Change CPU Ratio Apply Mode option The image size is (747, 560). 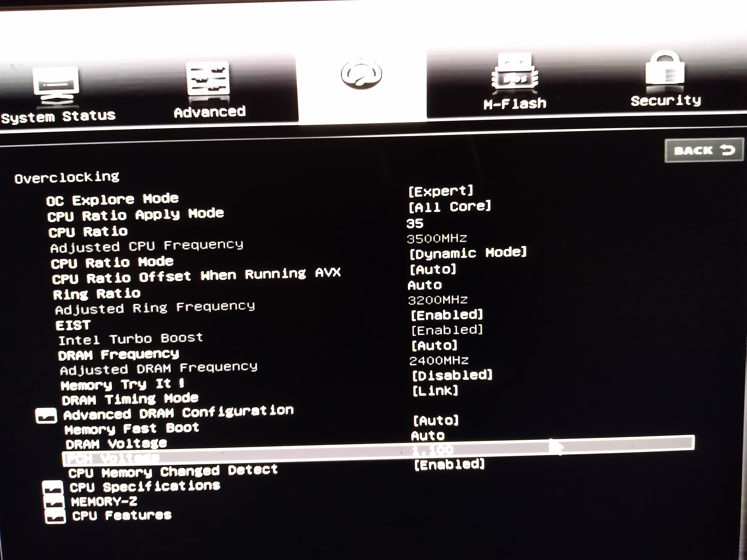coord(449,207)
